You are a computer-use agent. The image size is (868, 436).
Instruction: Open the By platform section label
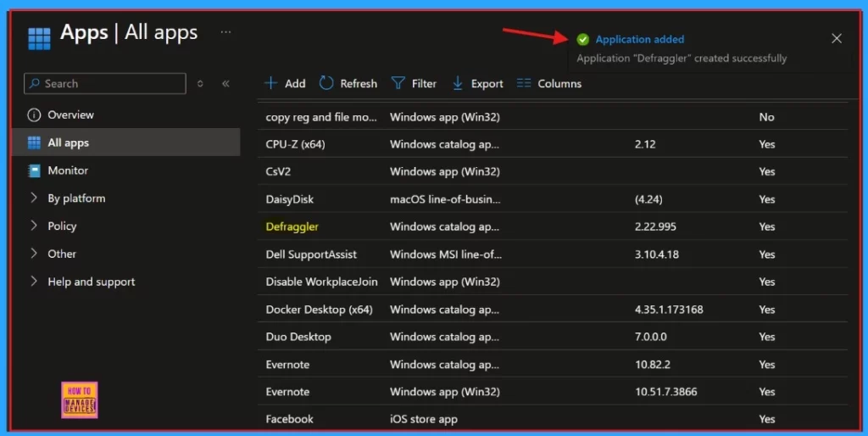(76, 198)
